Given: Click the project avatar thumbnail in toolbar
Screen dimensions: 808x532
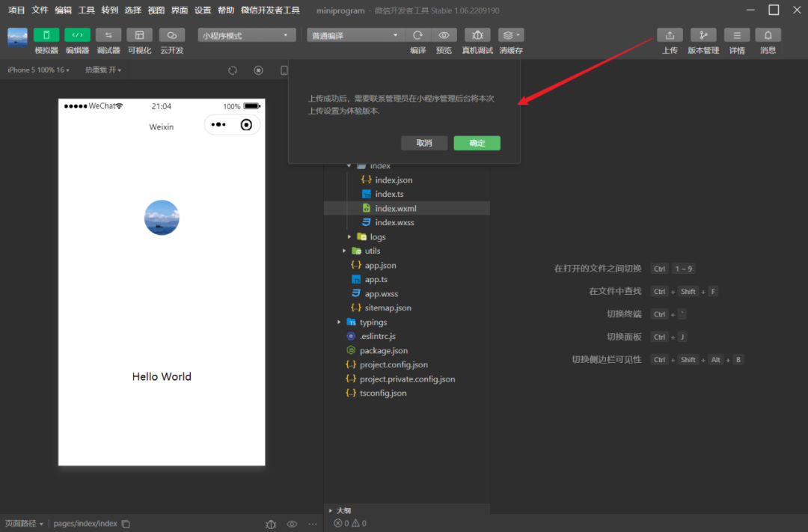Looking at the screenshot, I should click(17, 37).
